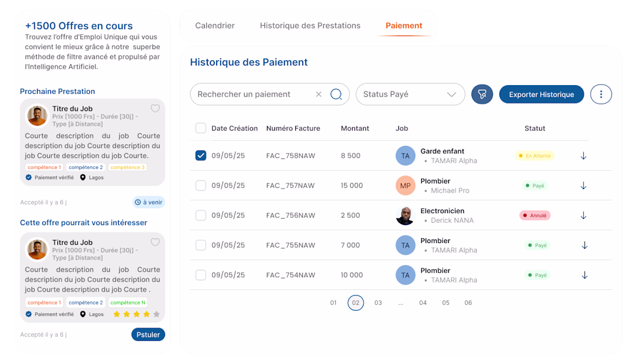Image resolution: width=637 pixels, height=364 pixels.
Task: Go to pagination page 01
Action: tap(333, 303)
